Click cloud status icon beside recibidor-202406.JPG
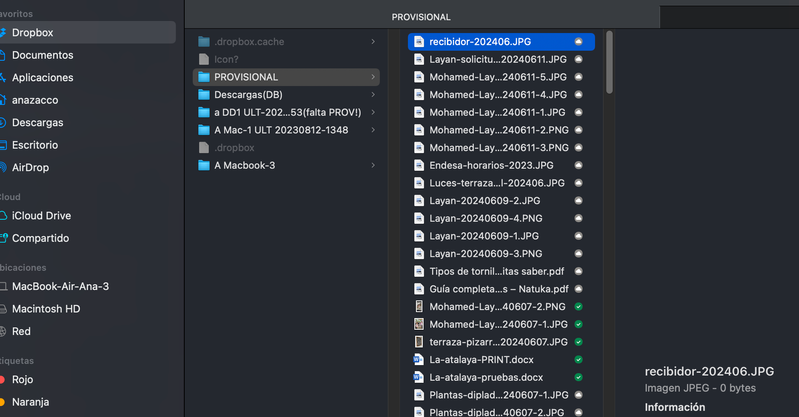This screenshot has height=417, width=799. [x=579, y=42]
